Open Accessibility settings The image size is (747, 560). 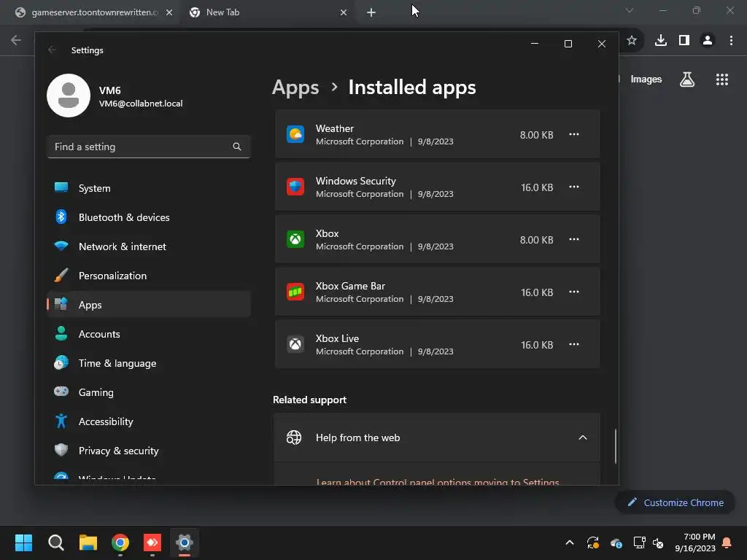tap(149, 421)
